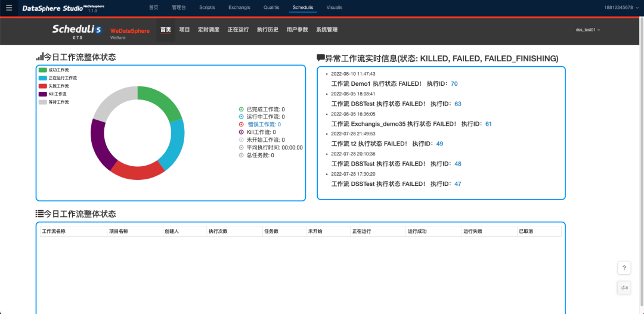The height and width of the screenshot is (314, 644).
Task: Open the 定时调度 menu item
Action: point(209,30)
